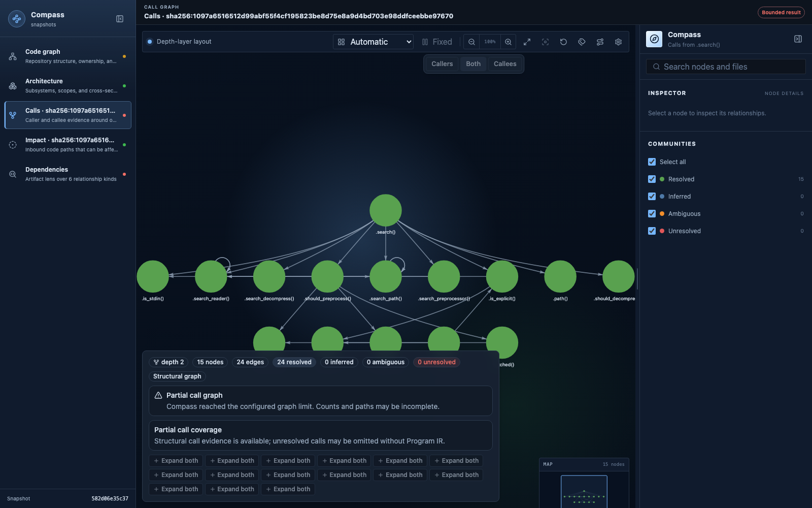The image size is (812, 508).
Task: Toggle fullscreen graph expand arrows
Action: pos(527,42)
